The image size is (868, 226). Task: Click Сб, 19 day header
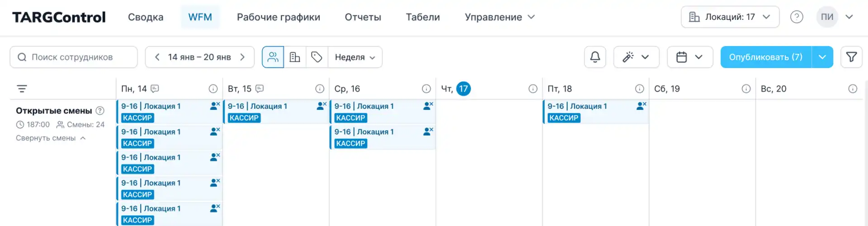pos(667,89)
